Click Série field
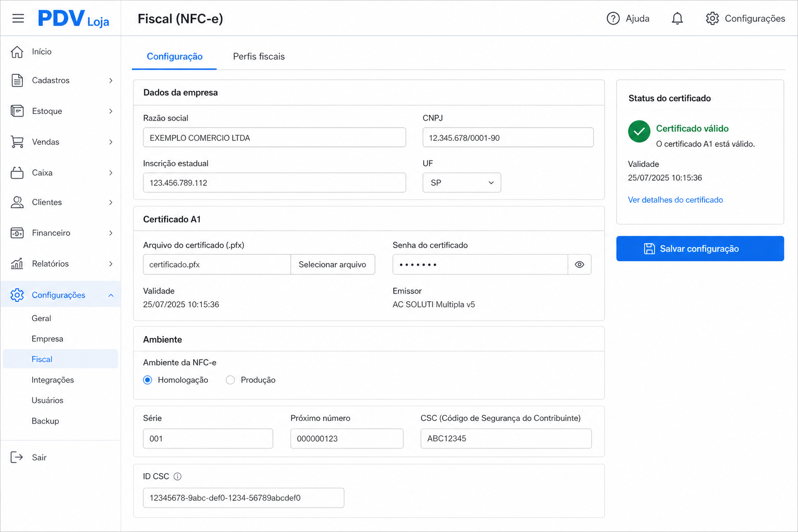798x532 pixels. tap(208, 438)
